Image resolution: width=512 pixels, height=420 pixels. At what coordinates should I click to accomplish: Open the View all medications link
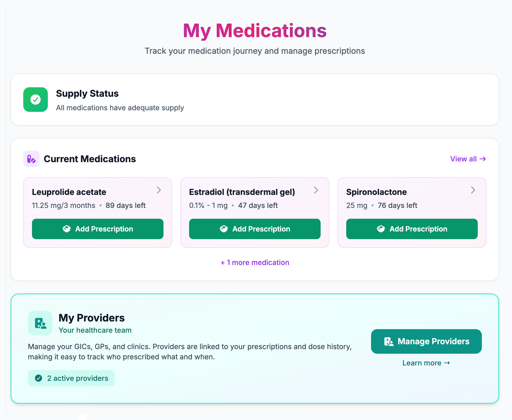[468, 159]
